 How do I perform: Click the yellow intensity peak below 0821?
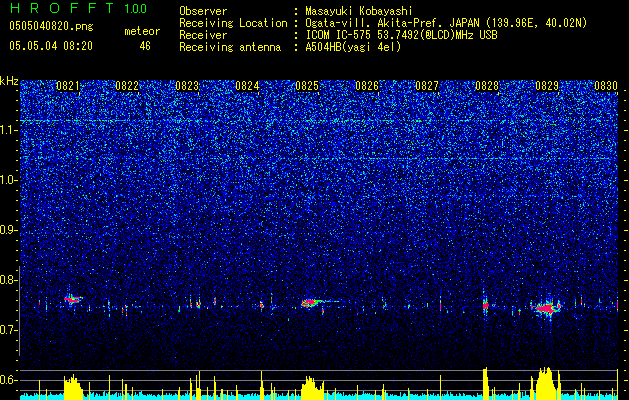point(73,387)
